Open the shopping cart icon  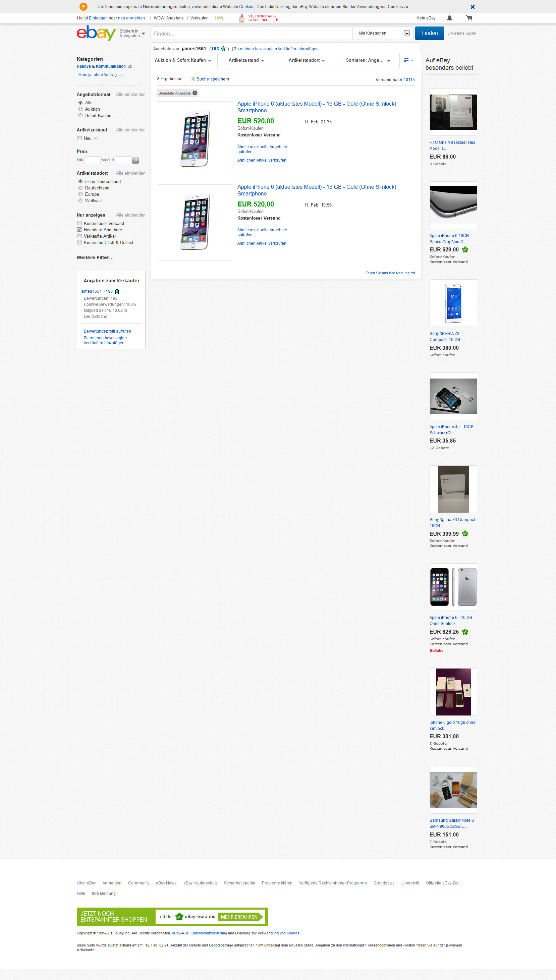[x=469, y=18]
